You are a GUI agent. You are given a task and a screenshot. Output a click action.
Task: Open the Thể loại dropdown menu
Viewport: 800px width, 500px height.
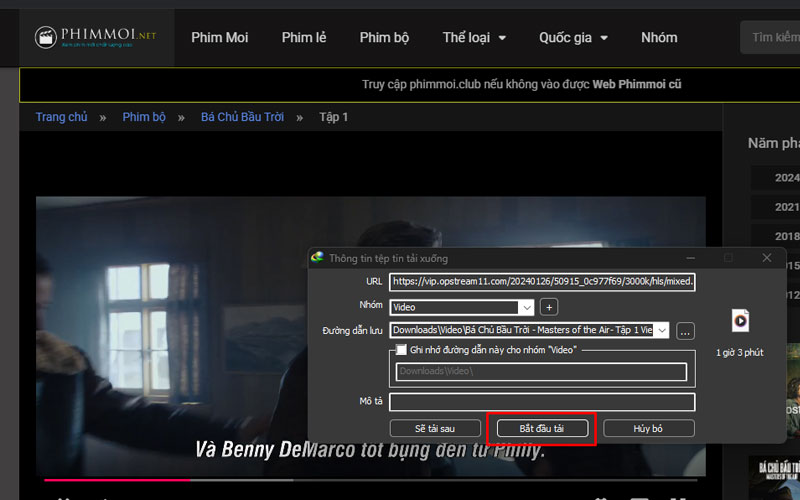point(474,38)
